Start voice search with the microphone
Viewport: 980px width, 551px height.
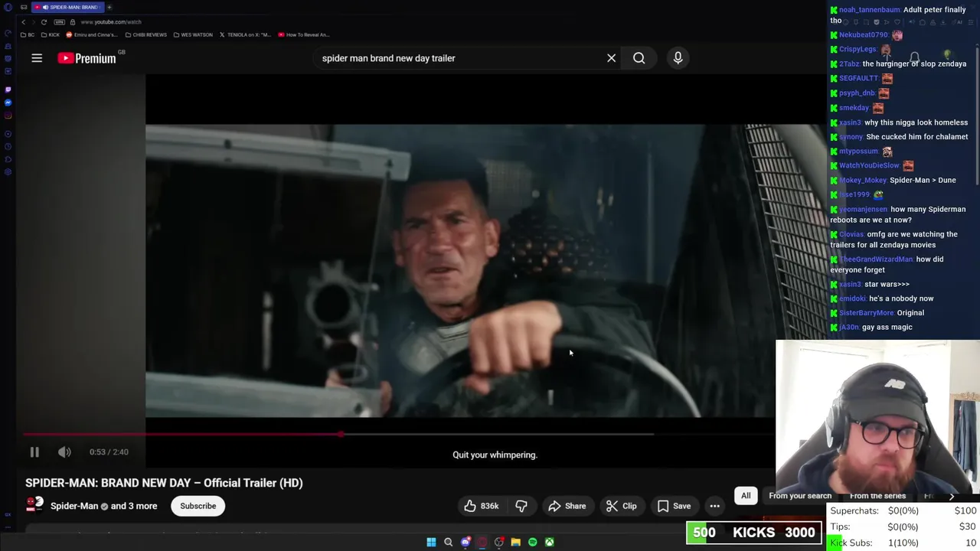point(678,58)
